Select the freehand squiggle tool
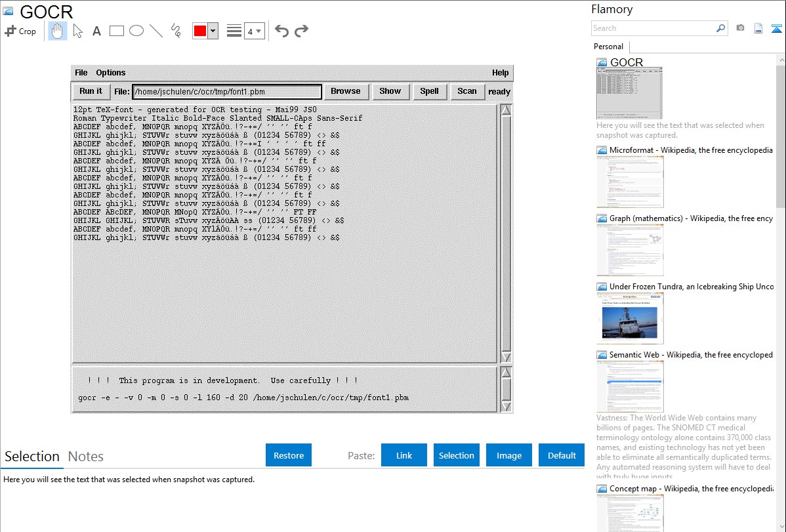 pos(176,31)
